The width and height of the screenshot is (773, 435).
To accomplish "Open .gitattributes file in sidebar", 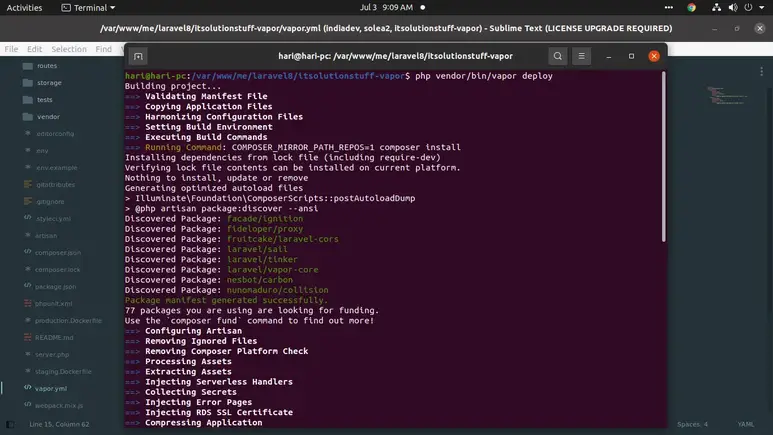I will [x=55, y=184].
